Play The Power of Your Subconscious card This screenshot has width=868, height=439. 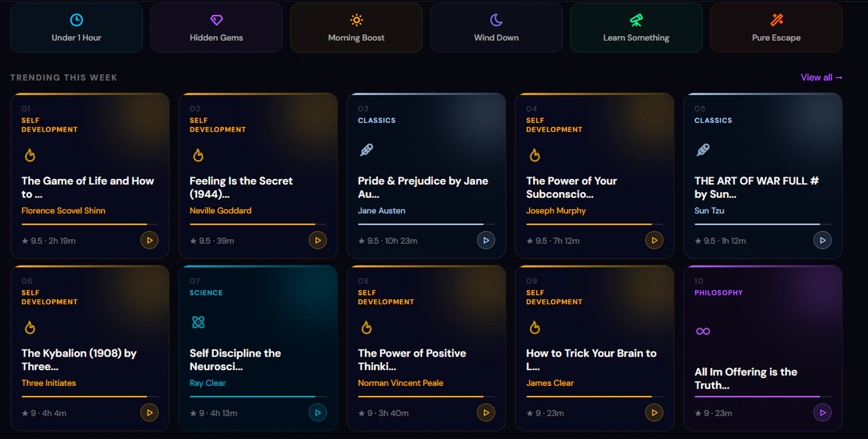tap(654, 240)
